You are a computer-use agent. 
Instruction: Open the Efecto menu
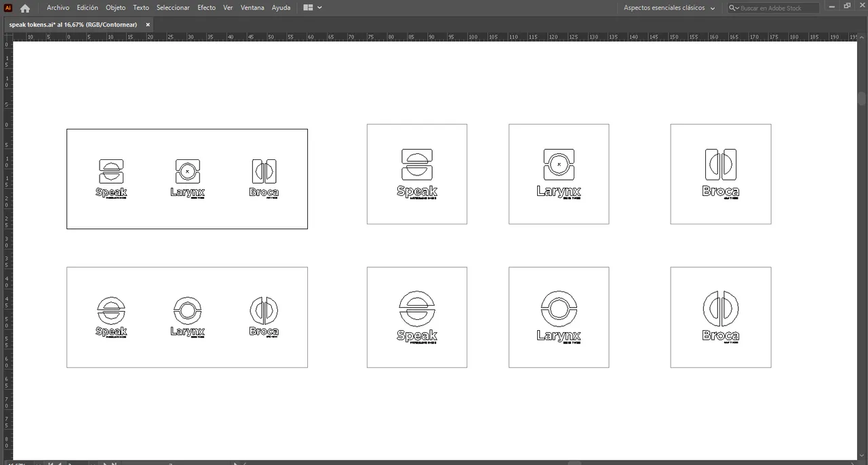coord(206,7)
